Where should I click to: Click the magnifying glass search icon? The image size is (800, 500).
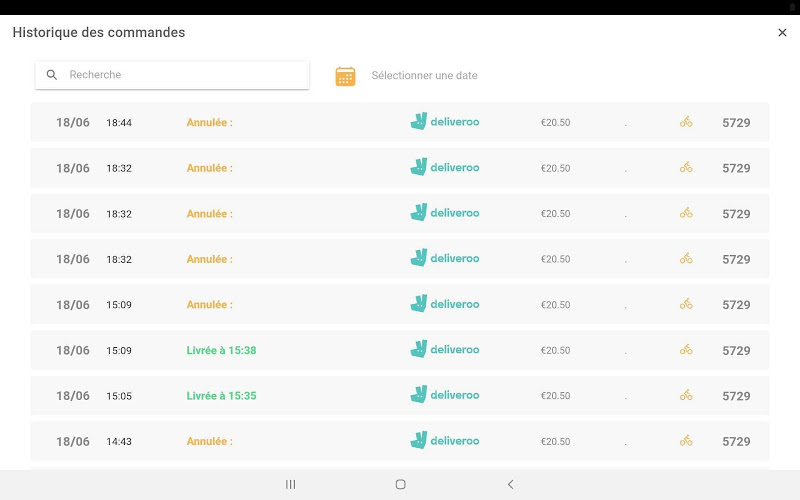click(x=52, y=74)
